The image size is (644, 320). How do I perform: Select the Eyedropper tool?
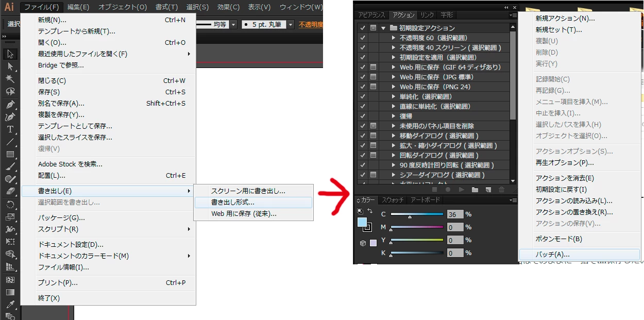(x=10, y=305)
